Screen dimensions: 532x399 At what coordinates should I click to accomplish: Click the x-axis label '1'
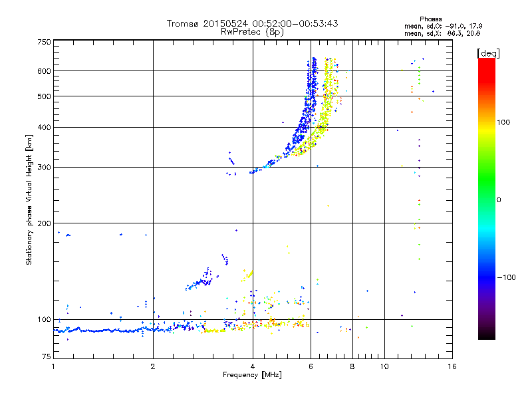click(x=53, y=366)
